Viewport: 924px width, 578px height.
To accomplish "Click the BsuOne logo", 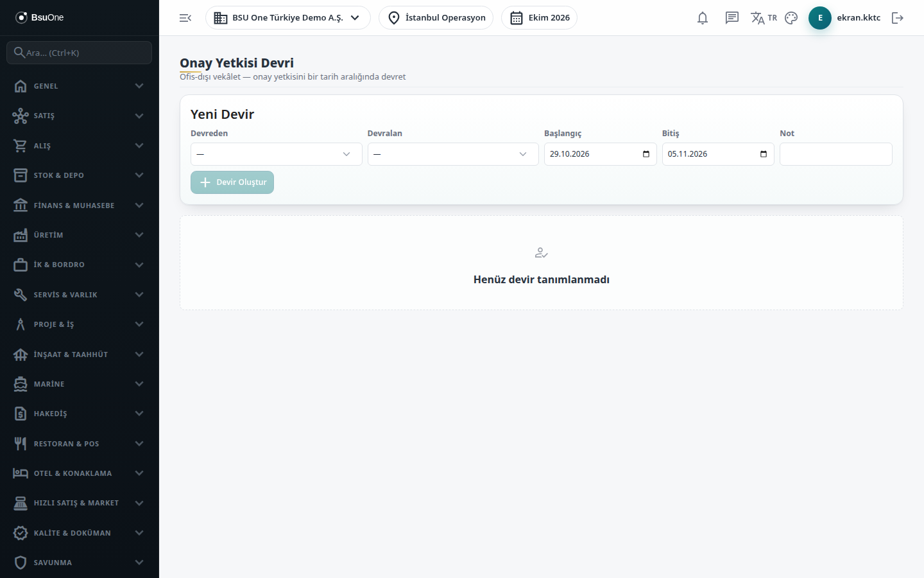I will pyautogui.click(x=40, y=17).
